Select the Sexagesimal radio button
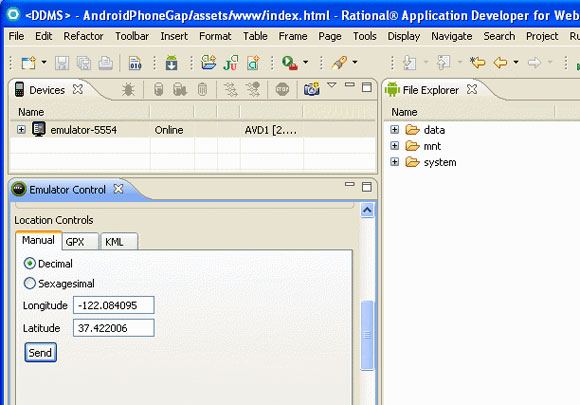580x405 pixels. [30, 283]
